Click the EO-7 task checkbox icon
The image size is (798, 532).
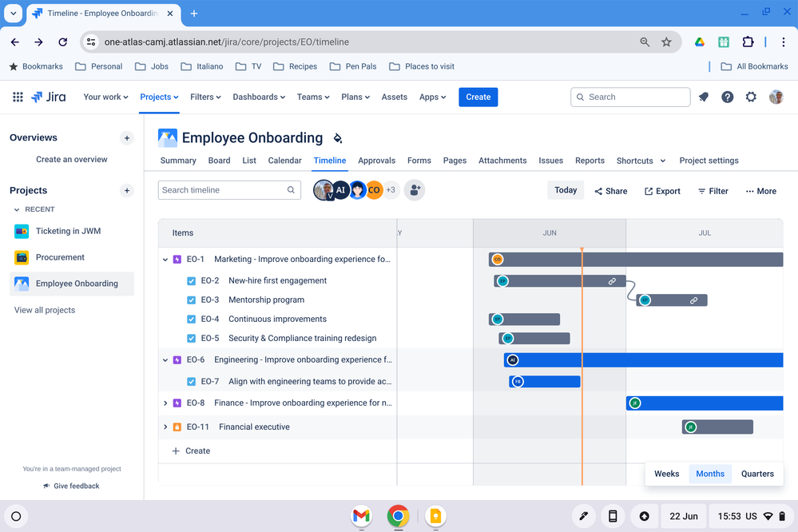[192, 381]
